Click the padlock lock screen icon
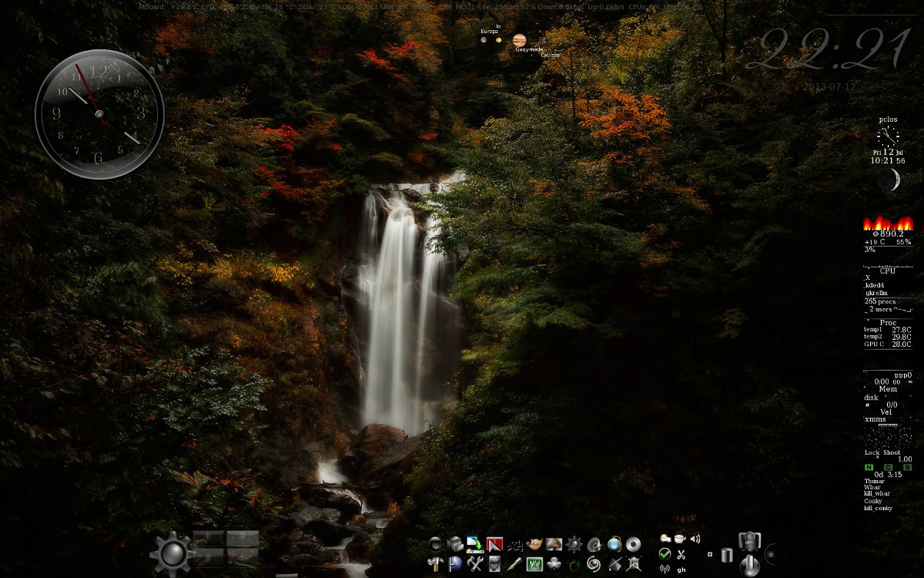The height and width of the screenshot is (578, 924). pos(749,540)
